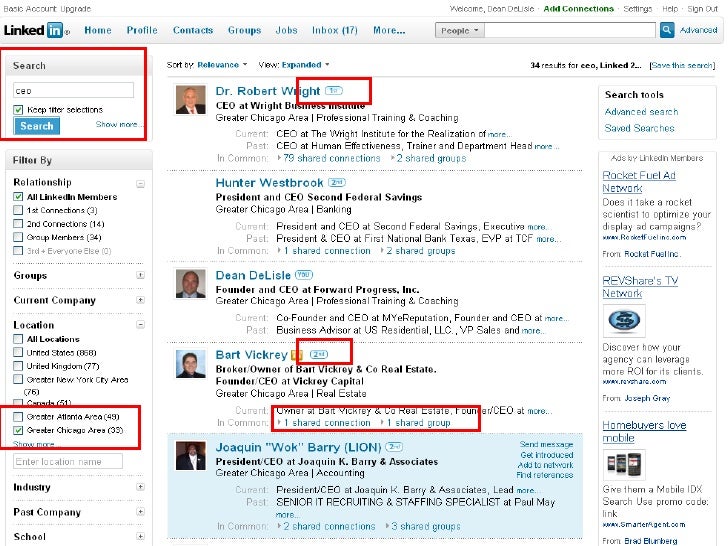The height and width of the screenshot is (546, 728).
Task: Open the Jobs menu
Action: pos(286,30)
